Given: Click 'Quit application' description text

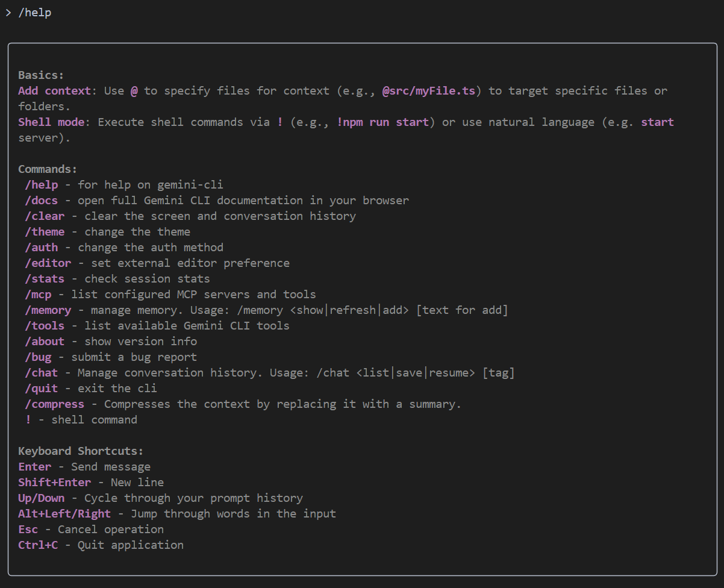Looking at the screenshot, I should 131,545.
